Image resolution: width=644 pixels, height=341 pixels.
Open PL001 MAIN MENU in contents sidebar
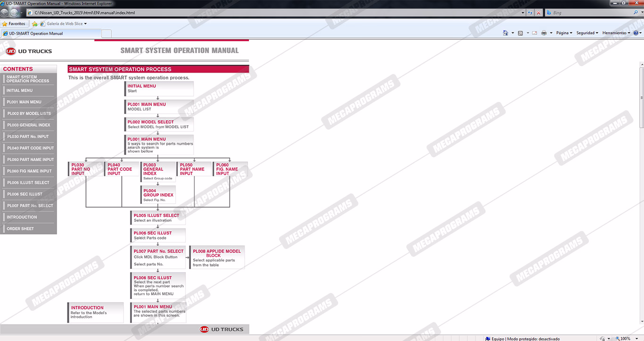[x=28, y=102]
